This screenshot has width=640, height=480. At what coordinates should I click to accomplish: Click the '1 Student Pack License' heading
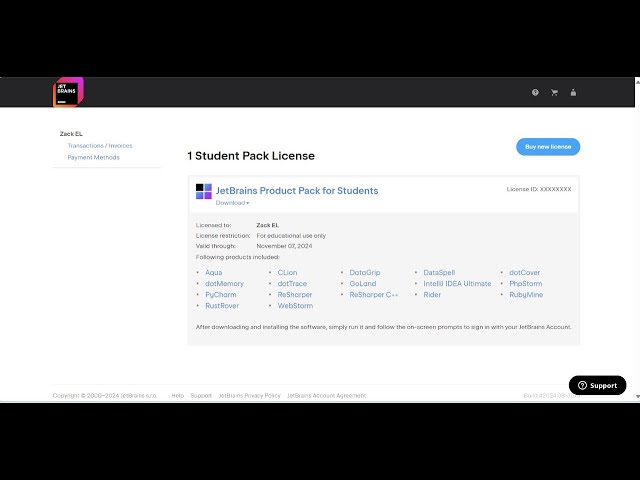pyautogui.click(x=251, y=156)
